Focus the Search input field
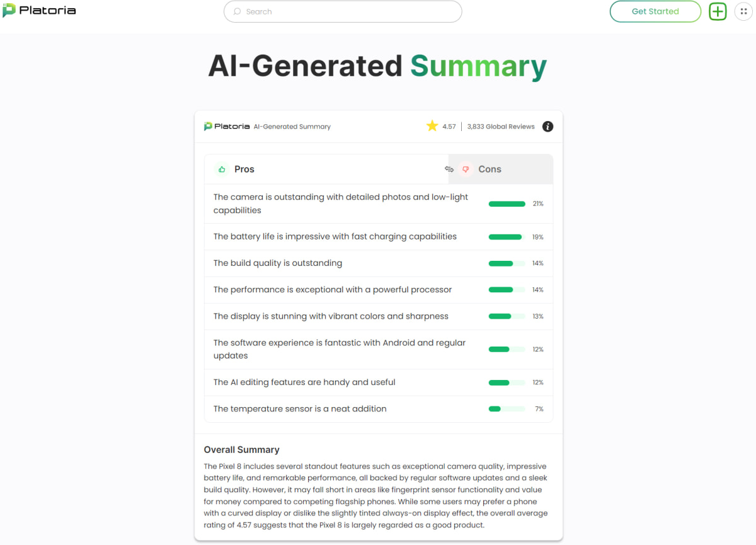The width and height of the screenshot is (756, 545). [343, 11]
